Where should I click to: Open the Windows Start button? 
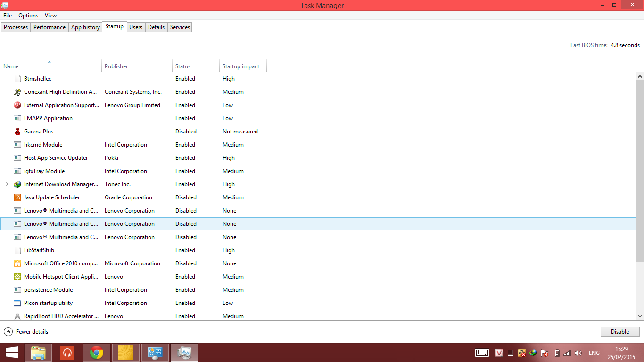[x=12, y=353]
